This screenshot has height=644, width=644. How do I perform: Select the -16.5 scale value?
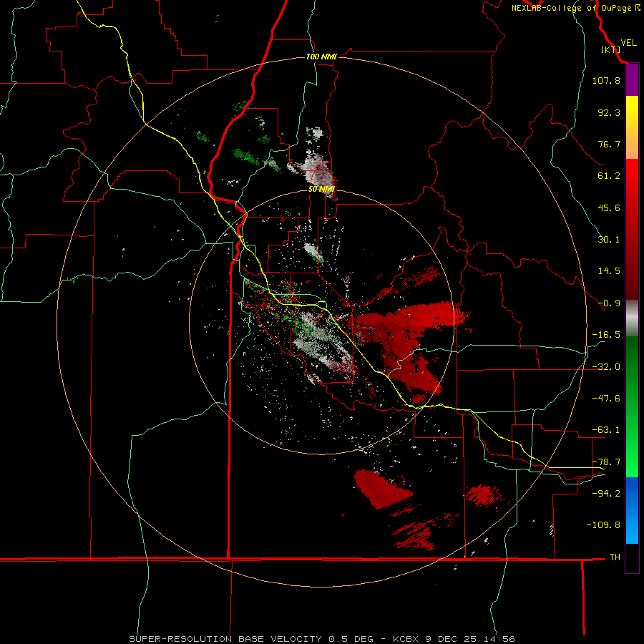606,335
